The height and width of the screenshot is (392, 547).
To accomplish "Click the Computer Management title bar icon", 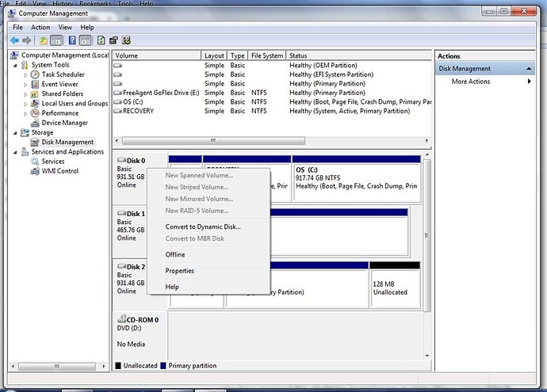I will pyautogui.click(x=12, y=13).
